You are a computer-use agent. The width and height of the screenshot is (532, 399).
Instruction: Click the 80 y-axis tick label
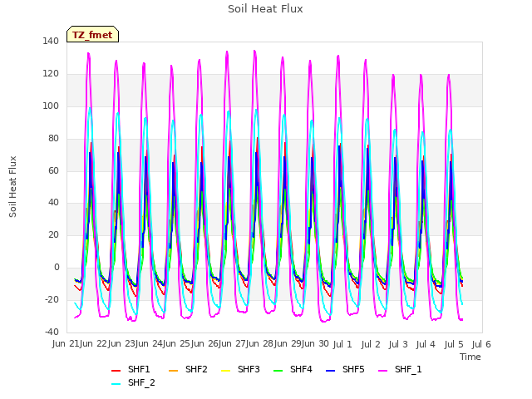tap(53, 139)
